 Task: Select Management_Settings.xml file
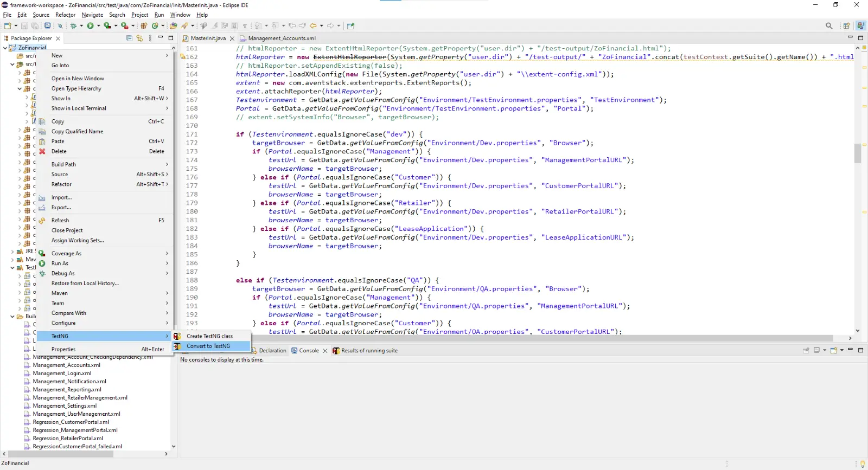click(65, 406)
